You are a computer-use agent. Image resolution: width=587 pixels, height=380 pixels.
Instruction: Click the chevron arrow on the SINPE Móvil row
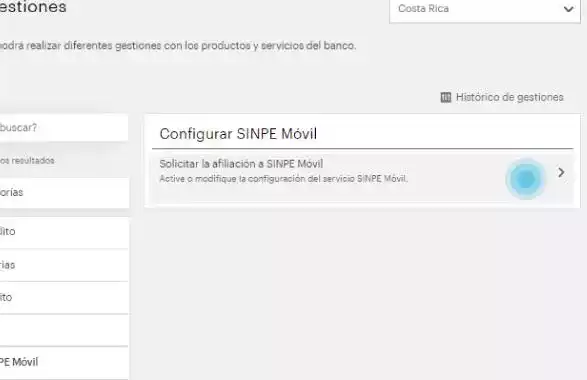(561, 172)
